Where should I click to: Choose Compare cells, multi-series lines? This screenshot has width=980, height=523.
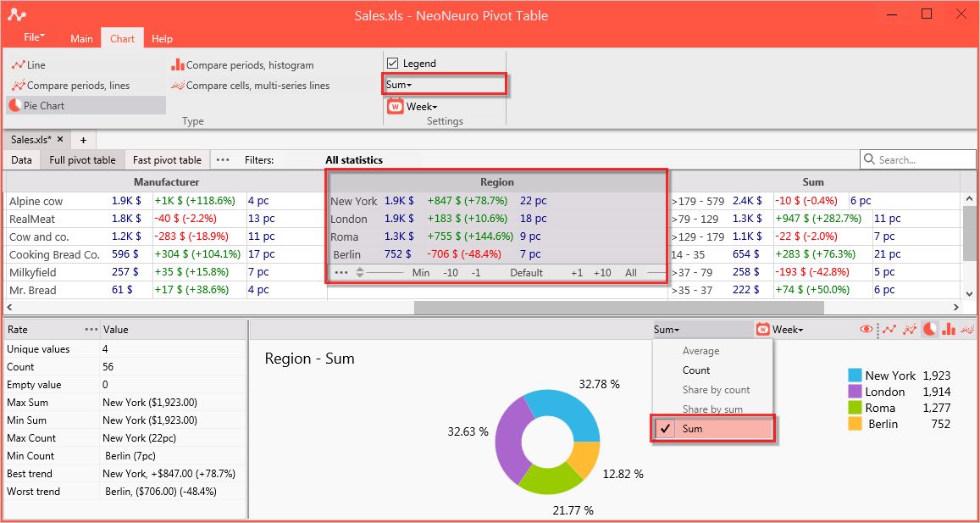click(x=250, y=85)
